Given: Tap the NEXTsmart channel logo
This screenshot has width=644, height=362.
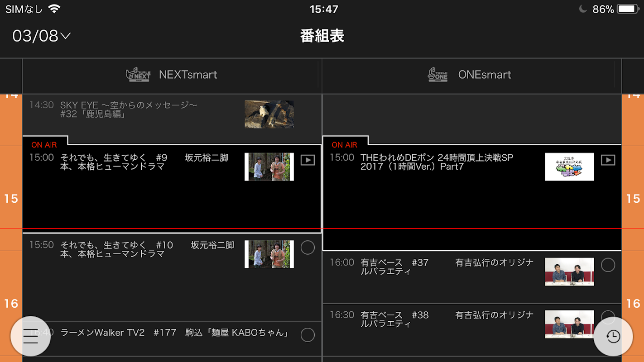Looking at the screenshot, I should click(x=138, y=75).
